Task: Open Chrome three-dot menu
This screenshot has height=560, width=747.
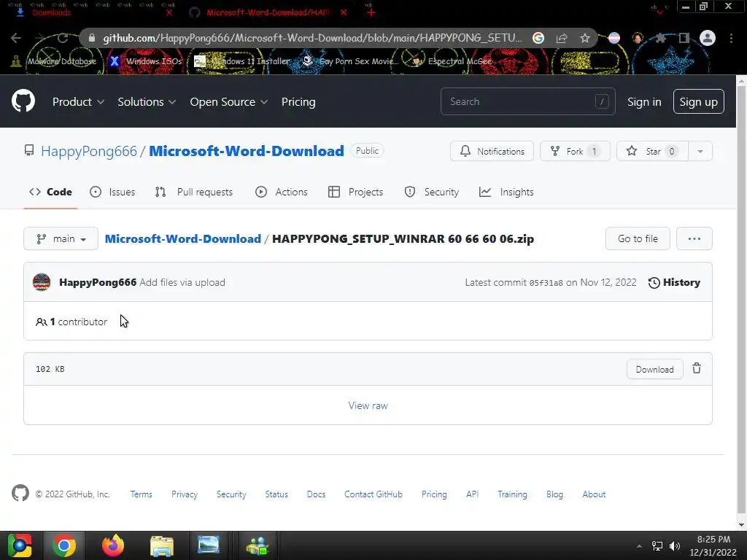Action: tap(731, 38)
